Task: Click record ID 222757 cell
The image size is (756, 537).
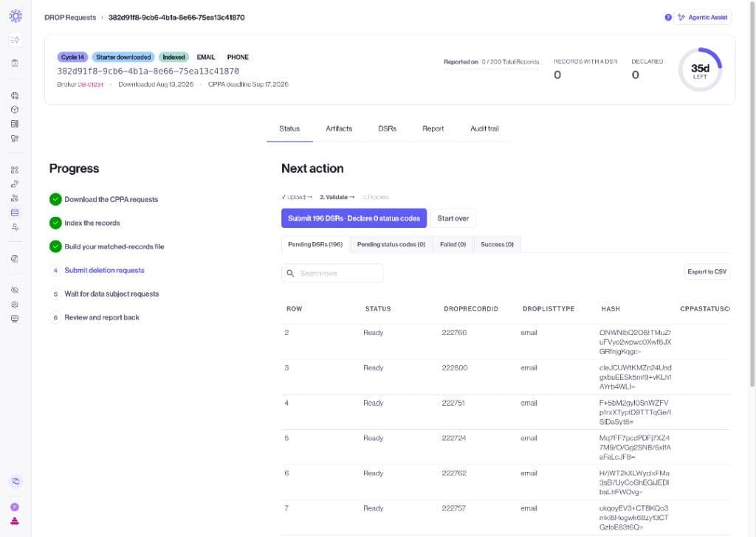Action: click(x=454, y=508)
